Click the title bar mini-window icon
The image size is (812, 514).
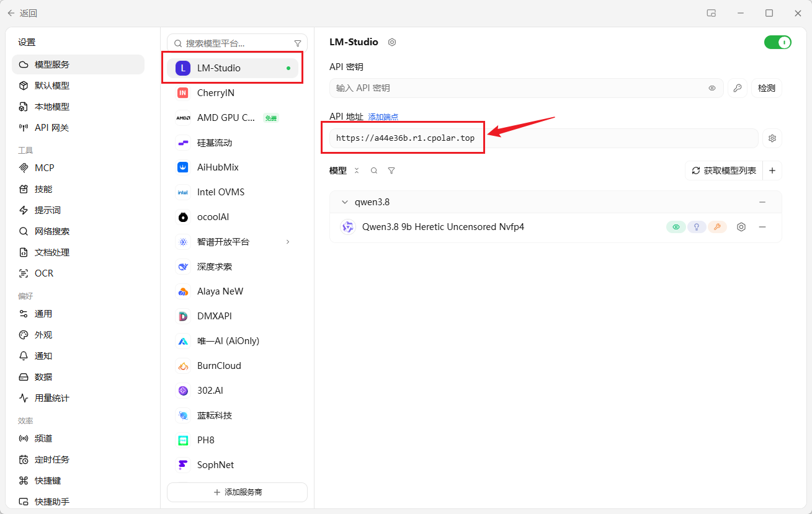point(712,13)
